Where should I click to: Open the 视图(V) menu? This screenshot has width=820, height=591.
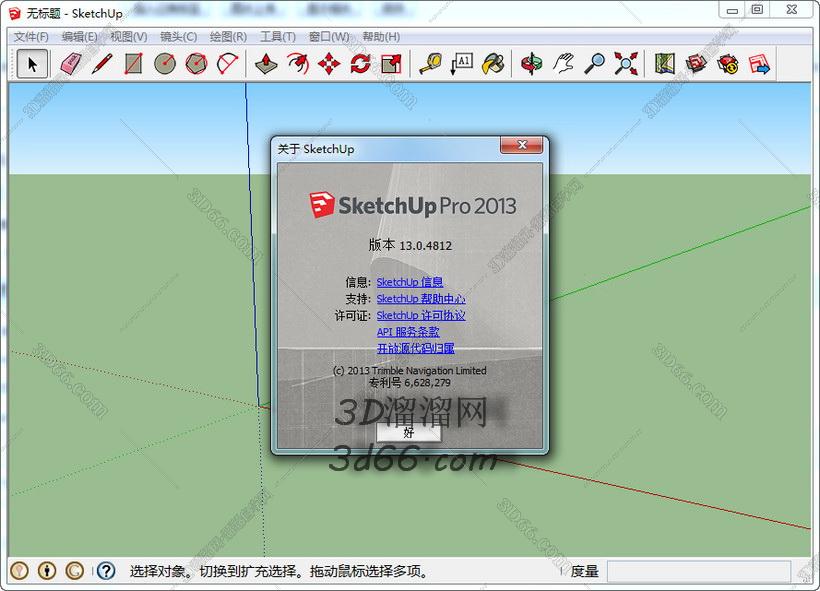pyautogui.click(x=129, y=37)
